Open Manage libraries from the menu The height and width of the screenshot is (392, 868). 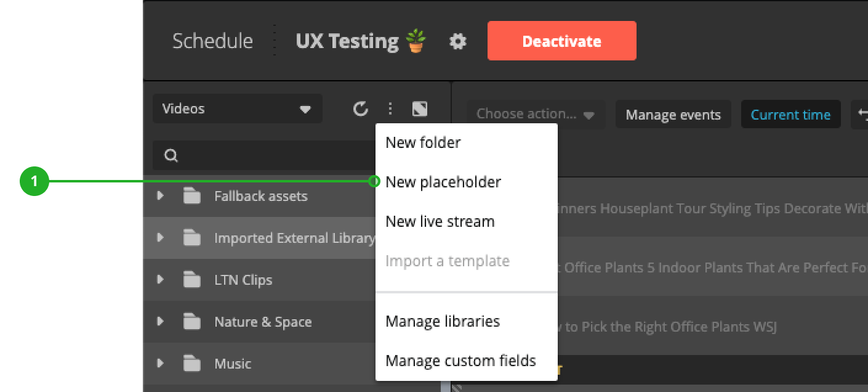(x=442, y=322)
